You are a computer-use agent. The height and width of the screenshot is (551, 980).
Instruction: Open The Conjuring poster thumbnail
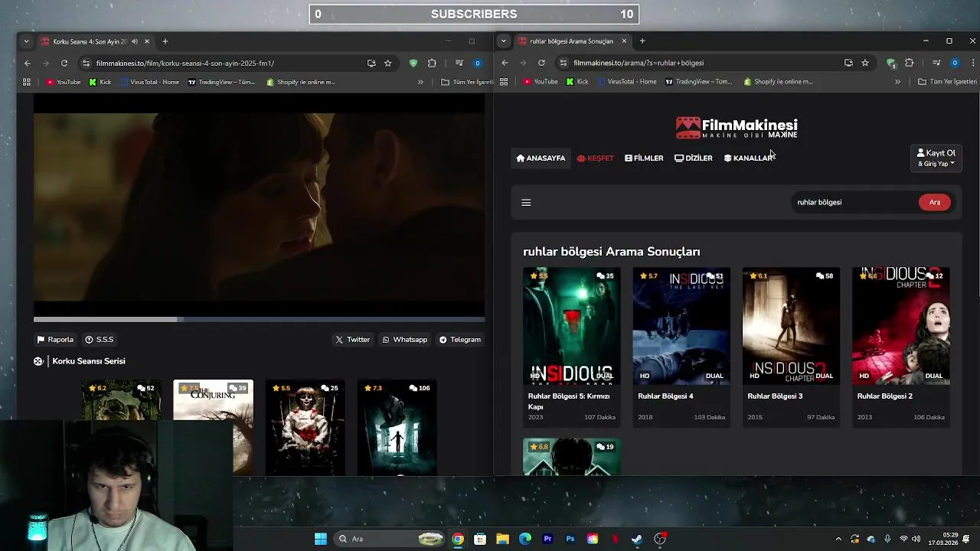click(213, 427)
